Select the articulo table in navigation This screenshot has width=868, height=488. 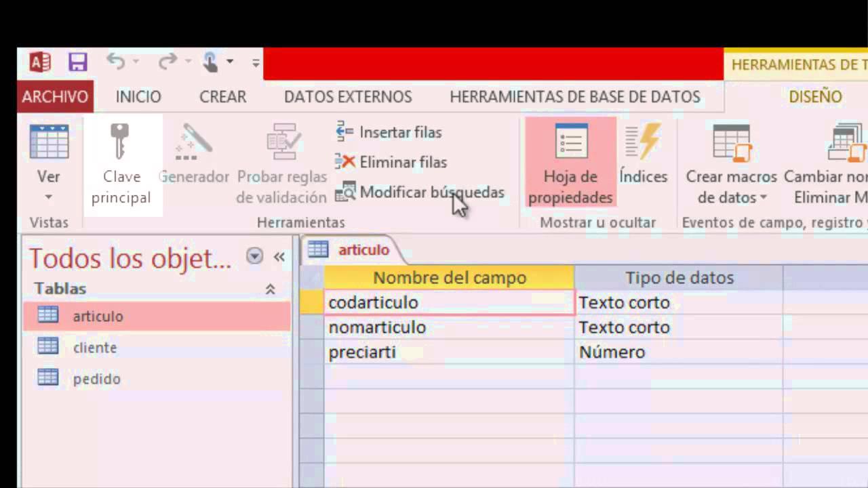coord(157,316)
